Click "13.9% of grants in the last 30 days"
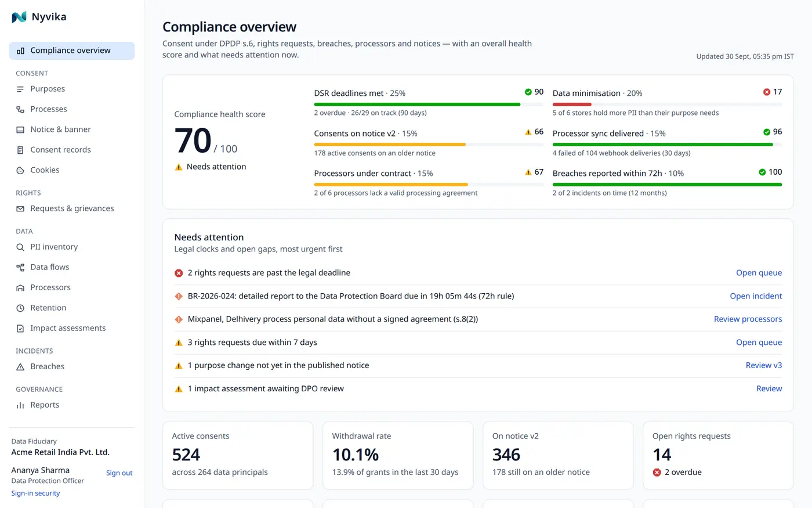Screen dimensions: 812x508 coord(395,473)
